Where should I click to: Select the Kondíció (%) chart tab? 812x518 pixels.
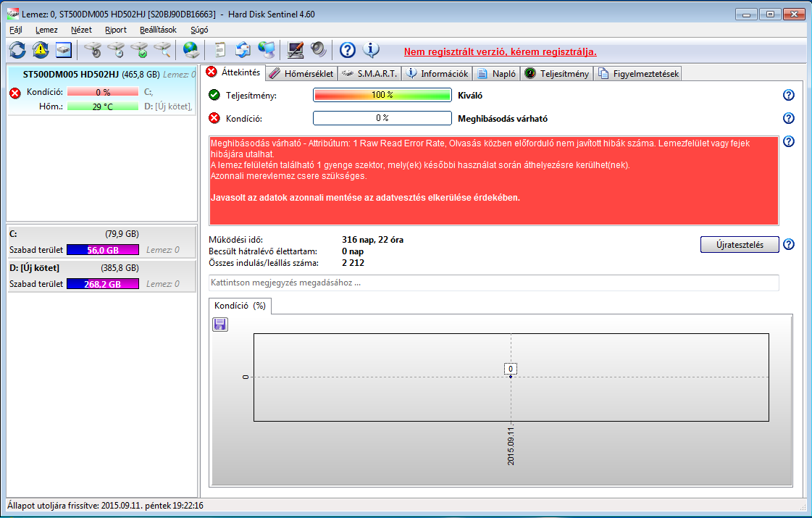(240, 306)
